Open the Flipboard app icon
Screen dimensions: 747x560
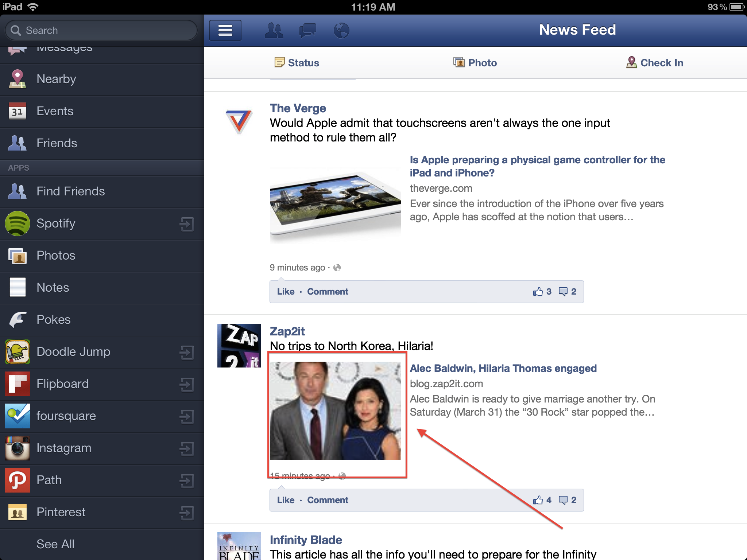pos(17,384)
